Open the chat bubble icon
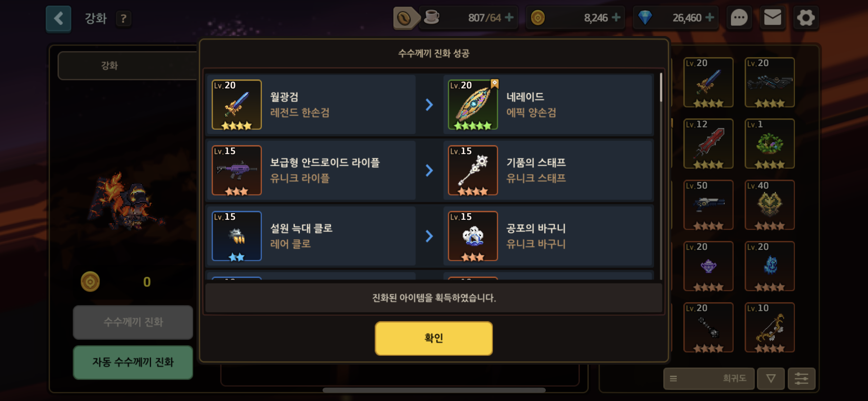Screen dimensions: 868x401 coord(739,18)
